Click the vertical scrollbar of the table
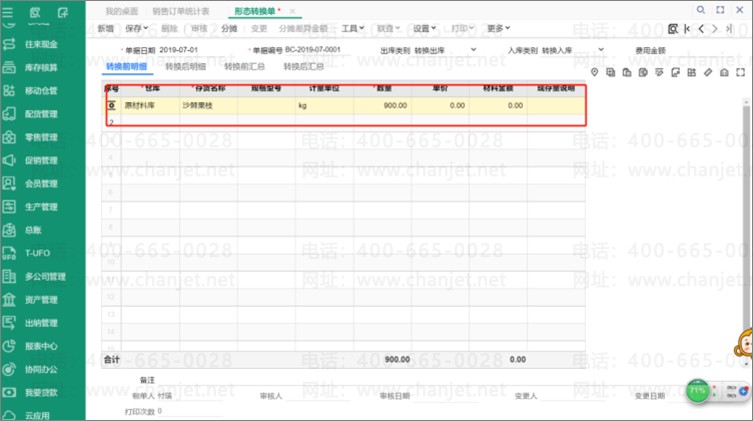Image resolution: width=753 pixels, height=421 pixels. [746, 232]
